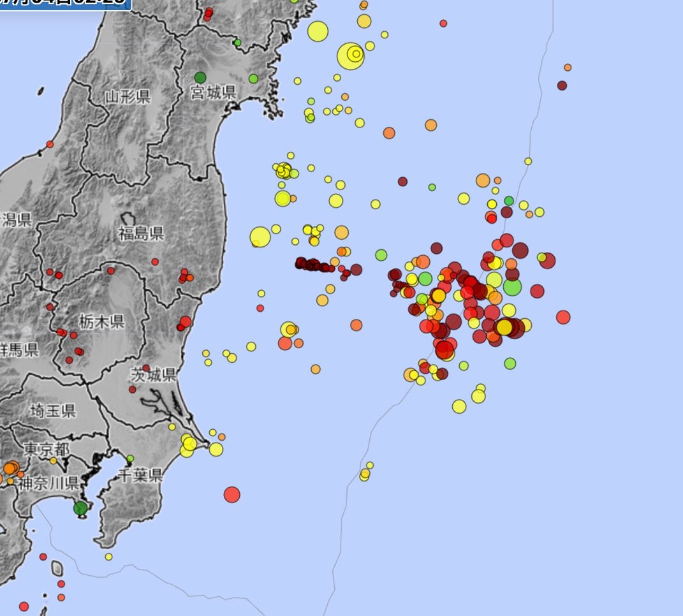This screenshot has width=683, height=616.
Task: Click the small green marker on the Yamagata–Miyagi border
Action: click(237, 43)
